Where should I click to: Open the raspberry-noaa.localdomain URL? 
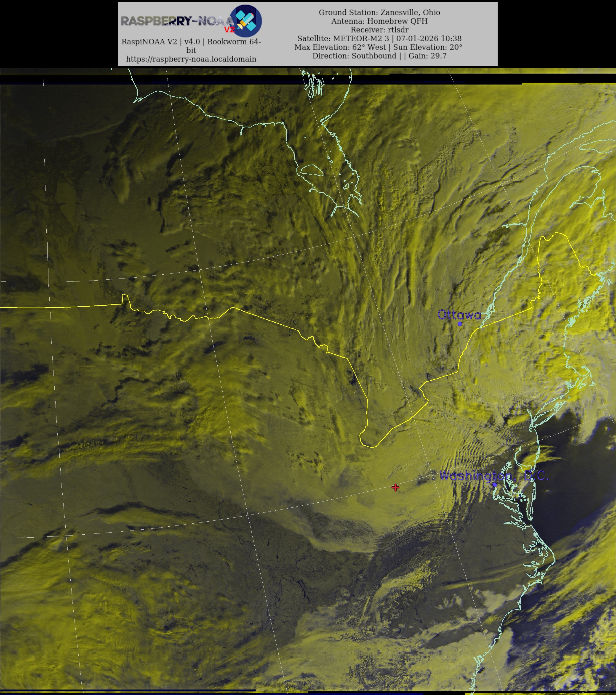[x=191, y=59]
